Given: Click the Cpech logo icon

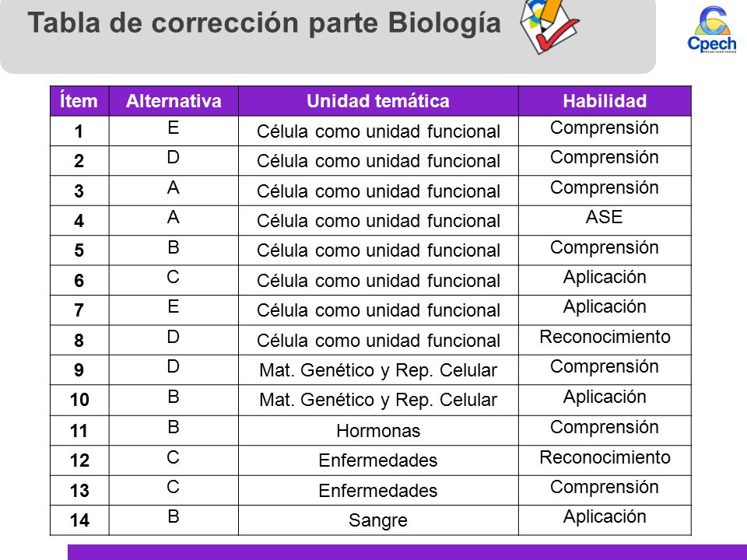Looking at the screenshot, I should point(711,29).
